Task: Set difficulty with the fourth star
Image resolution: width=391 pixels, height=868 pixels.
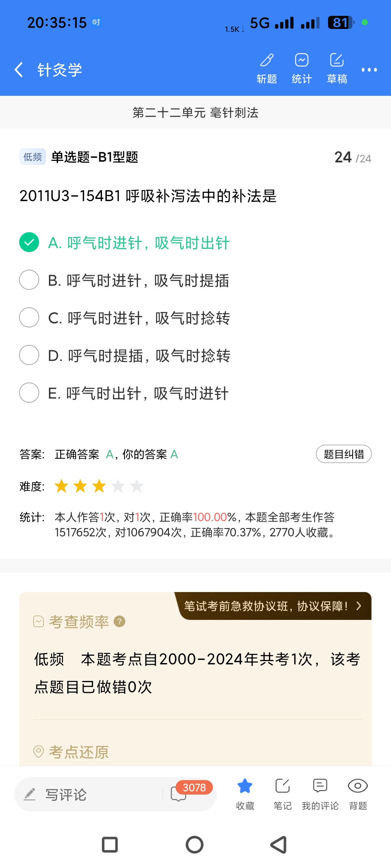Action: click(x=118, y=486)
